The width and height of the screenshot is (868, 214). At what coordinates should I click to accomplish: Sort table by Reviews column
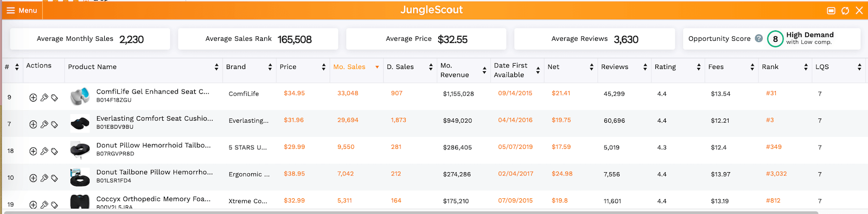click(x=645, y=67)
